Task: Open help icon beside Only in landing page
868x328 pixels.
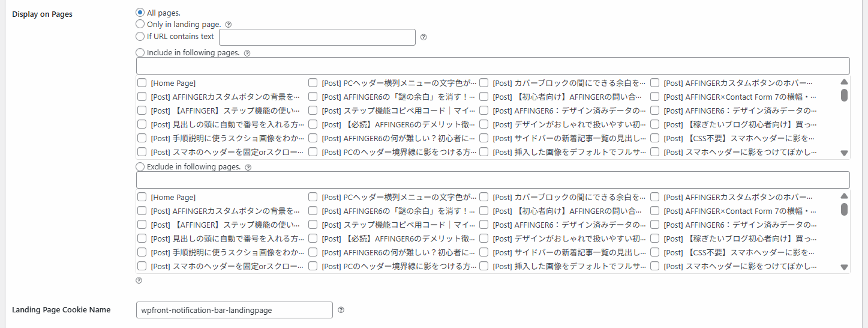Action: (228, 25)
